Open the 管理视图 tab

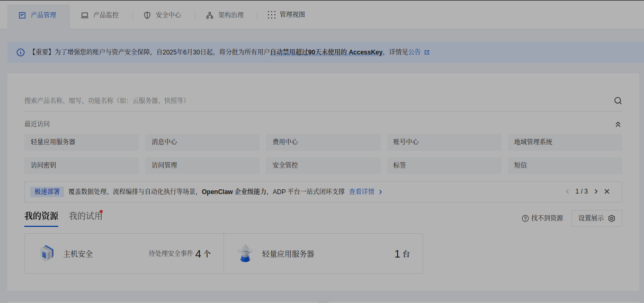pyautogui.click(x=287, y=15)
